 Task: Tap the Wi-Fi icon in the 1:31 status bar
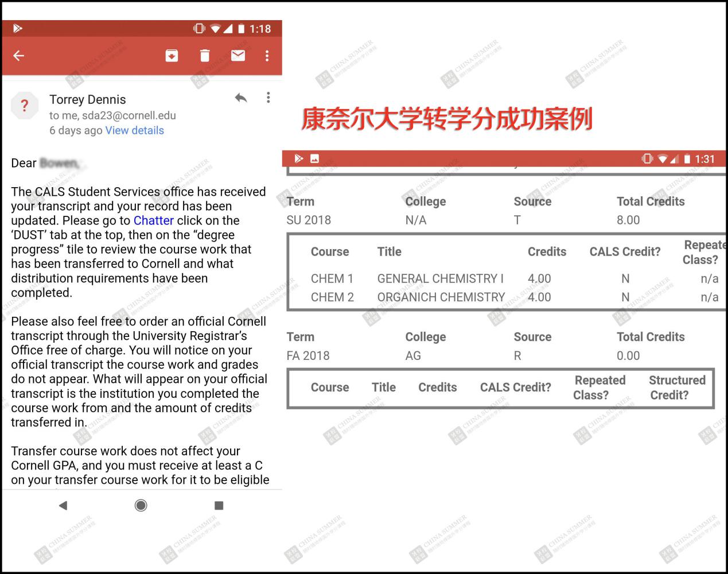click(x=663, y=158)
